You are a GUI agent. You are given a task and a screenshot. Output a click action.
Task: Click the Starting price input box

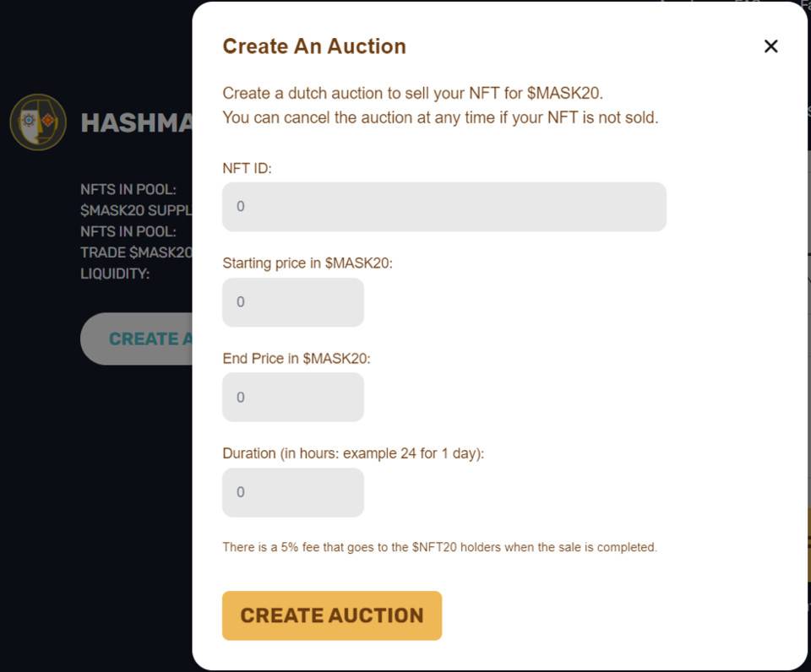pyautogui.click(x=292, y=302)
